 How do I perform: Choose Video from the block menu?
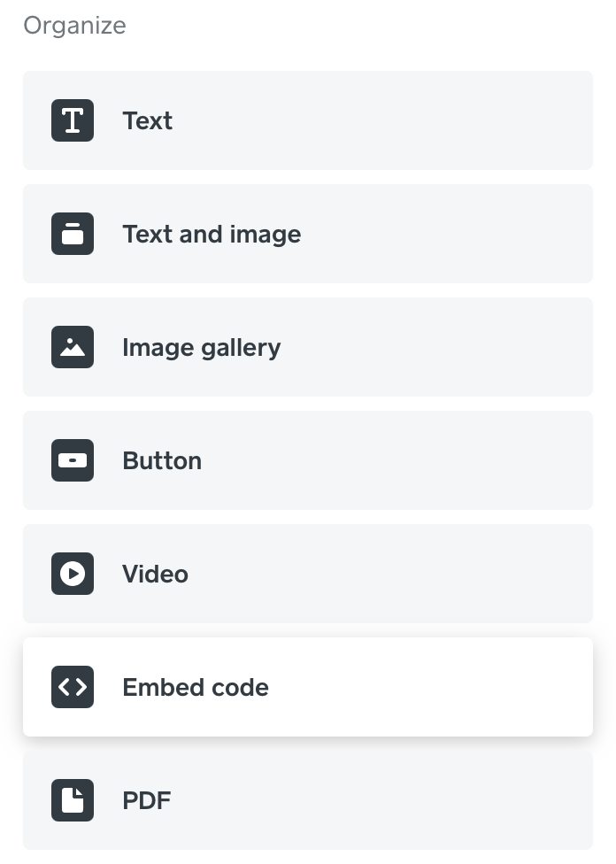coord(308,574)
